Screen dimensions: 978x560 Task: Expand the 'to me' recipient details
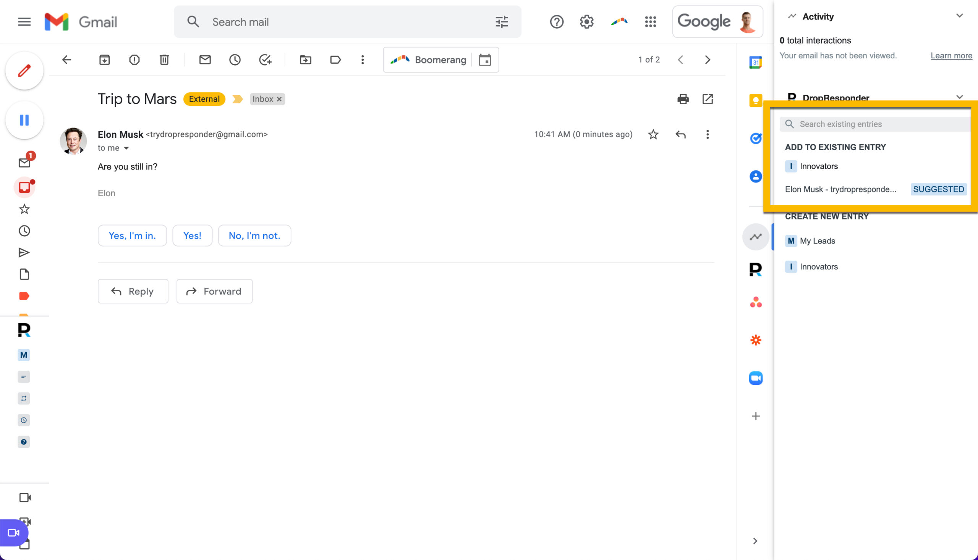click(x=126, y=148)
